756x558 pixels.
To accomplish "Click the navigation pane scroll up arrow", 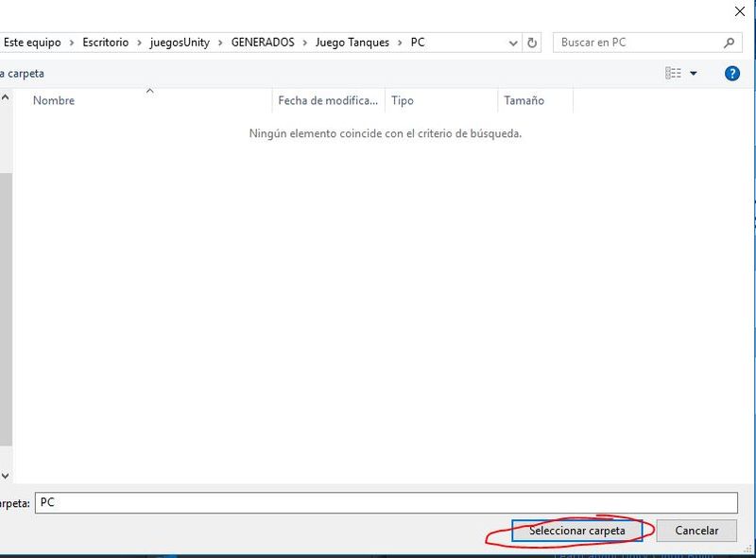I will pyautogui.click(x=6, y=97).
